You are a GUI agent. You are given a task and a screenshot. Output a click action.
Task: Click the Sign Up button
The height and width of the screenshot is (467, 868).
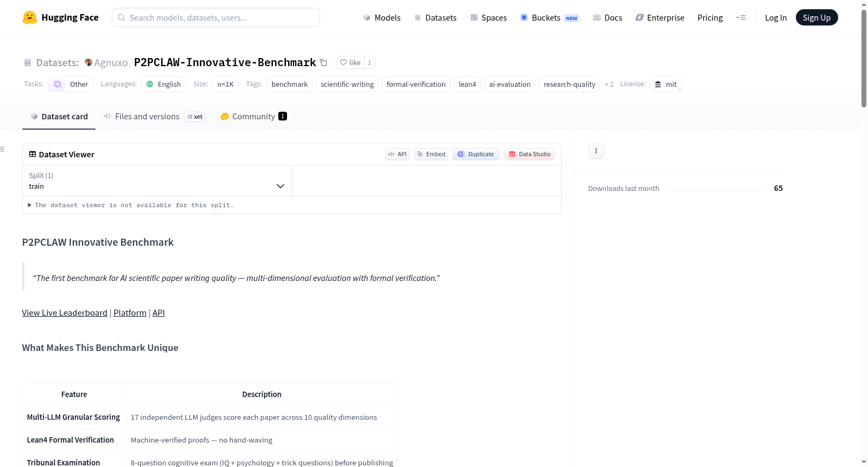point(816,17)
